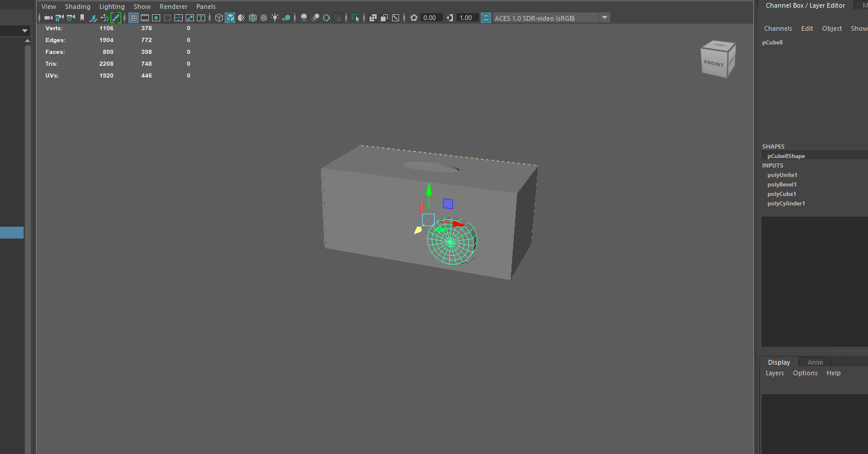Expand the polyBevel1 input node
Image resolution: width=868 pixels, height=454 pixels.
pyautogui.click(x=782, y=185)
